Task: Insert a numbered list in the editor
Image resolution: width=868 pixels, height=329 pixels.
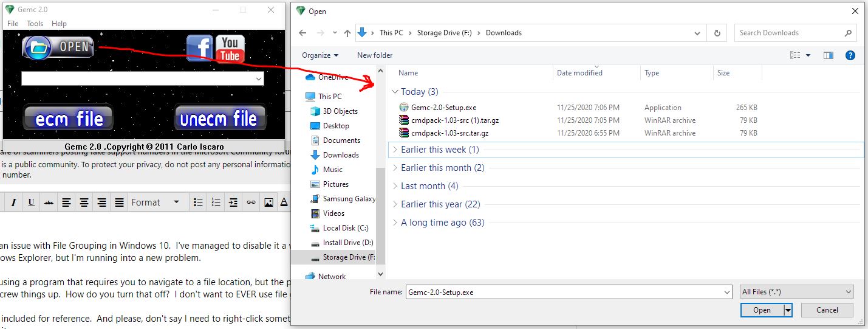Action: (215, 203)
